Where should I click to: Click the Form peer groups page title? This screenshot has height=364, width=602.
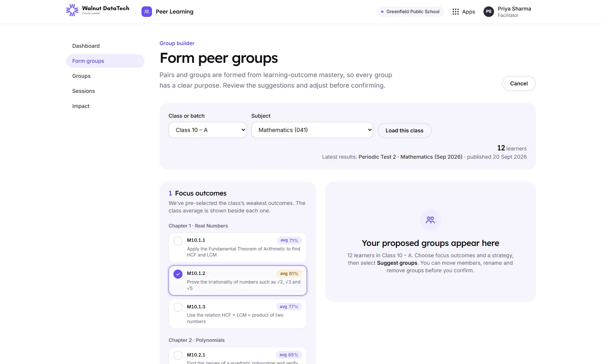219,58
